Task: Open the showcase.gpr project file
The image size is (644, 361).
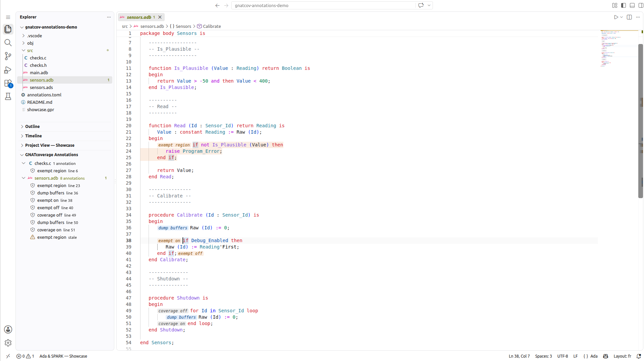Action: [x=65, y=110]
